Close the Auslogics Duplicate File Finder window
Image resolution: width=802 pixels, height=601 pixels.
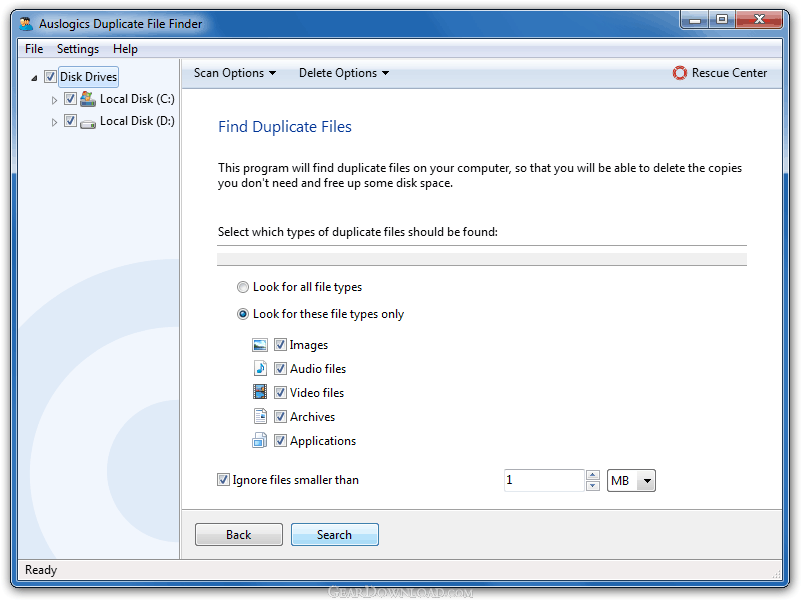(759, 20)
